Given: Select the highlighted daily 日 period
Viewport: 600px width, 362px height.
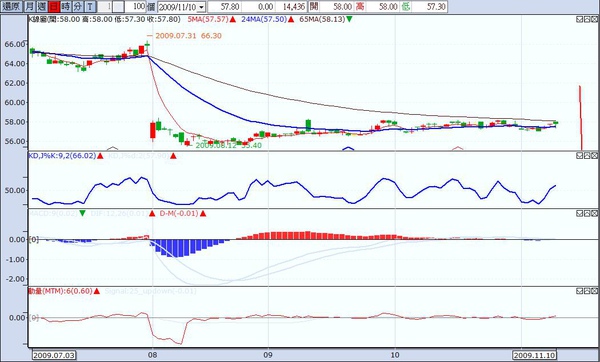Looking at the screenshot, I should 54,7.
